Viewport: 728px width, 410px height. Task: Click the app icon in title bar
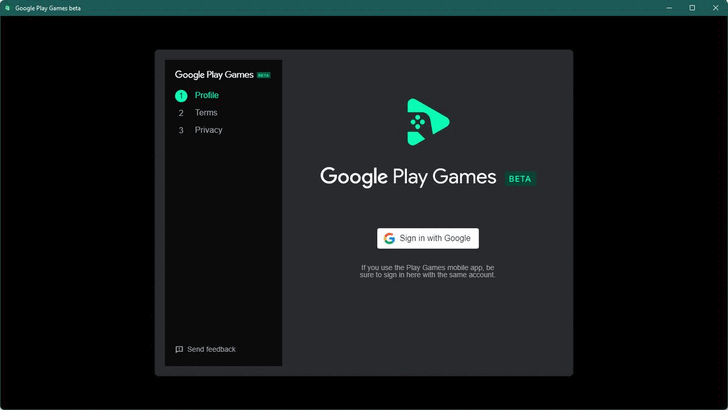(7, 8)
